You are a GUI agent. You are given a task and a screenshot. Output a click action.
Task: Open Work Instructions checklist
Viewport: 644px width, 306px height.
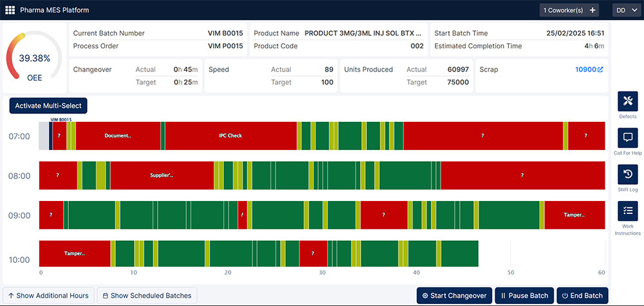coord(627,211)
